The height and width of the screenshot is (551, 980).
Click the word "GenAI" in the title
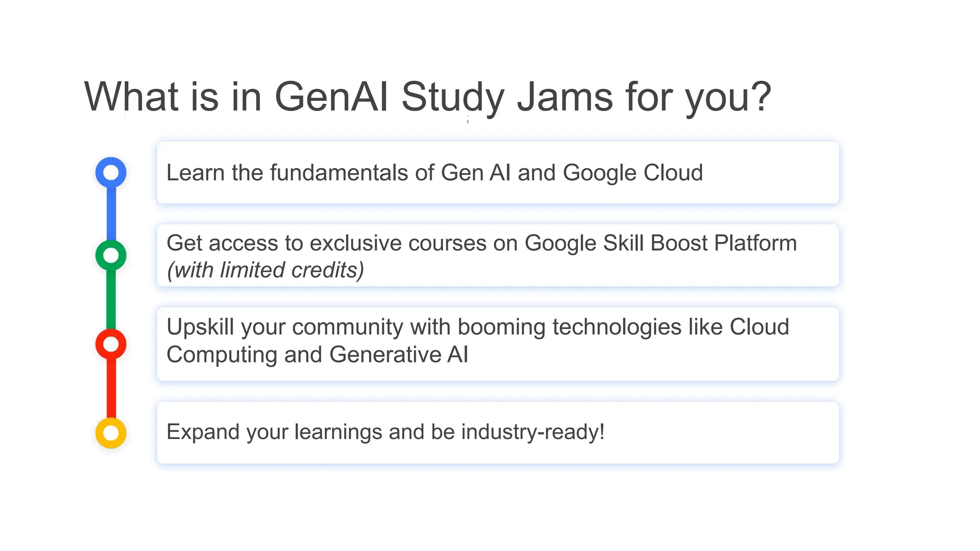(331, 97)
